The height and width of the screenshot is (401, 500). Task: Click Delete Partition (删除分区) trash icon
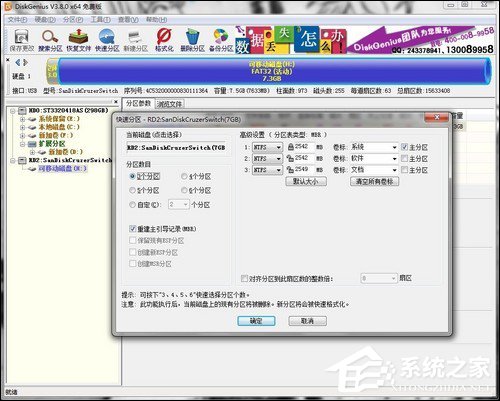pyautogui.click(x=192, y=40)
